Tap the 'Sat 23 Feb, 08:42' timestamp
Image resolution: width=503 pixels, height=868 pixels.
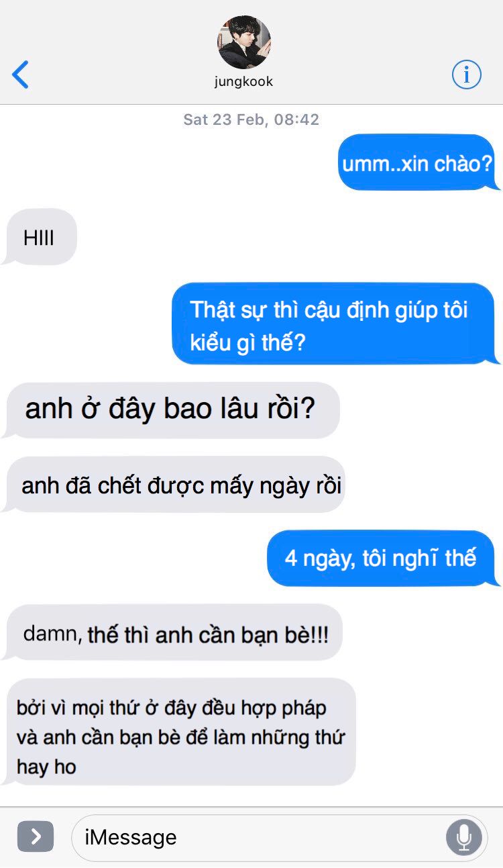click(251, 119)
